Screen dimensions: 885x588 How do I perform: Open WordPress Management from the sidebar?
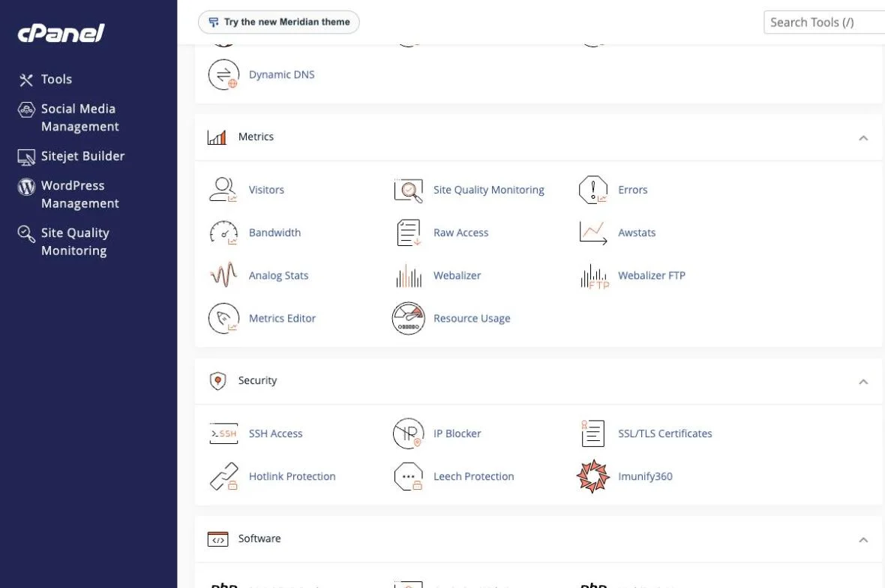pyautogui.click(x=79, y=194)
